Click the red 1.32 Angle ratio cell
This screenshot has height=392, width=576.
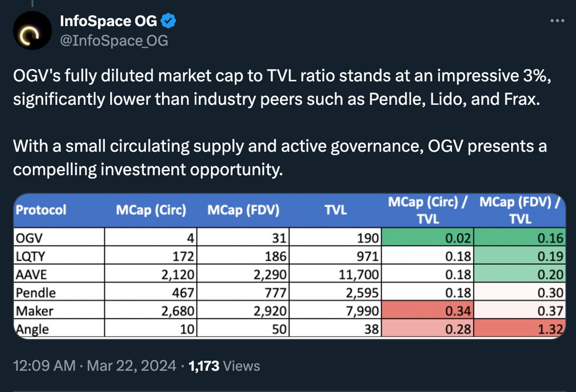(520, 329)
